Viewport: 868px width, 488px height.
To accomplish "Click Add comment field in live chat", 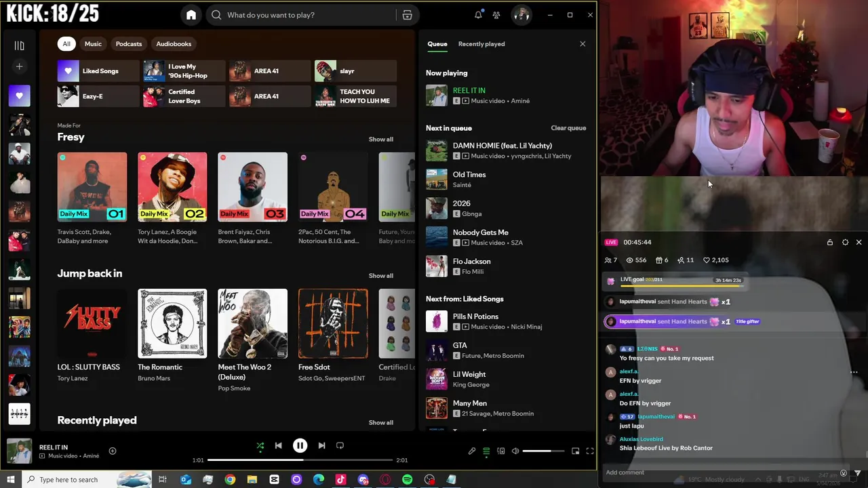I will pos(719,472).
